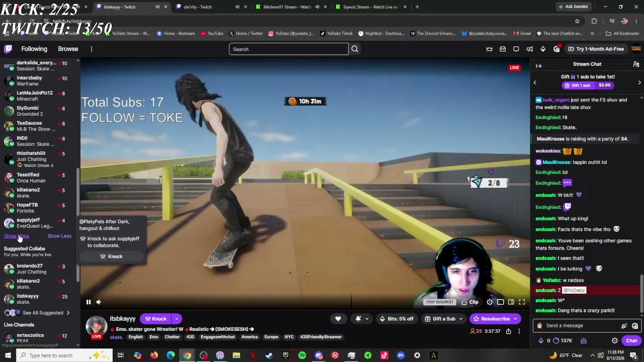
Task: Click the Get Bits diamond icon in top bar
Action: click(543, 49)
